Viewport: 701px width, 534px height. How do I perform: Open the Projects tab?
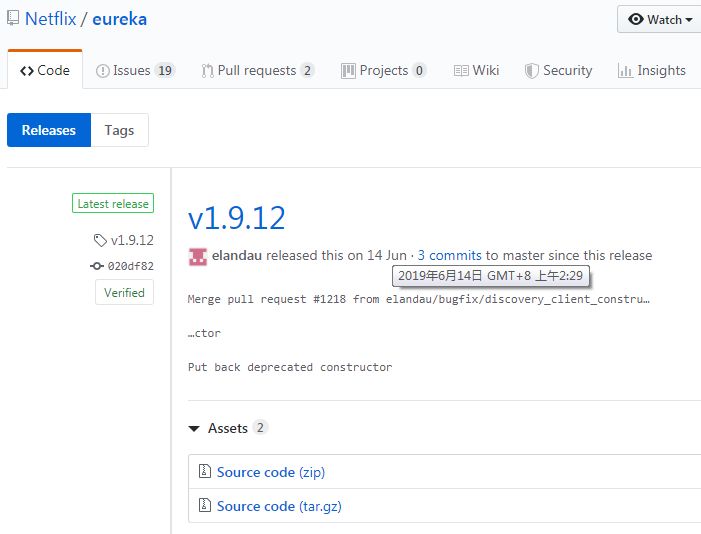click(384, 70)
